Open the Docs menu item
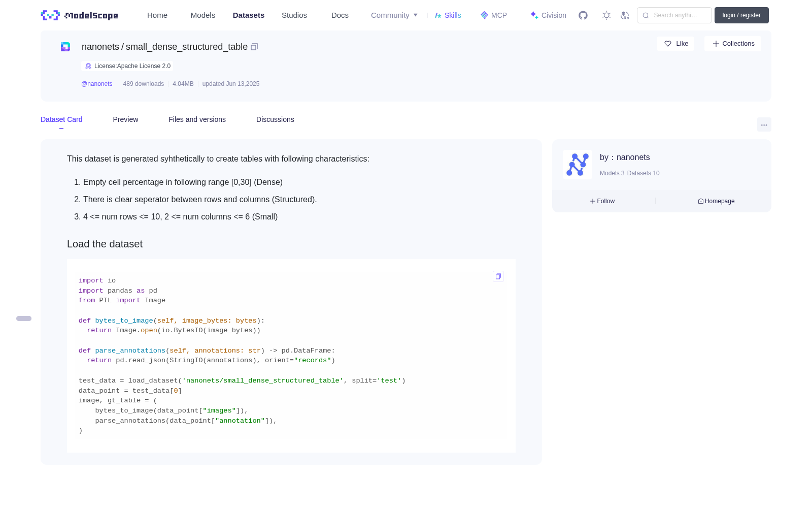 coord(340,15)
